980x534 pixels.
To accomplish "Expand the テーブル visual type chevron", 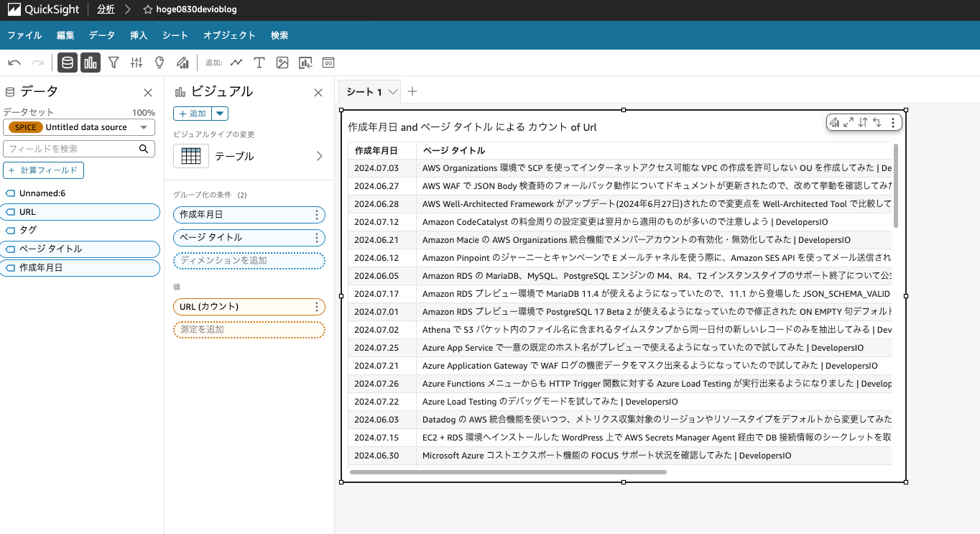I will point(319,156).
